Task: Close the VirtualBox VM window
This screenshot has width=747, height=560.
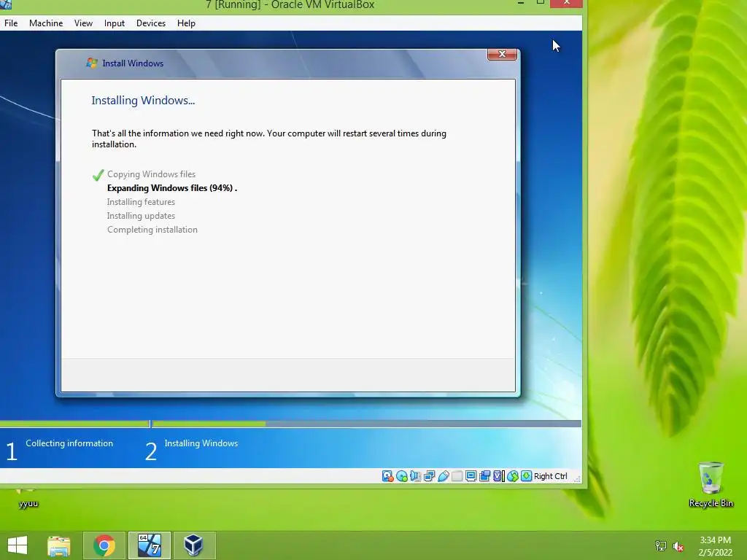Action: pos(566,4)
